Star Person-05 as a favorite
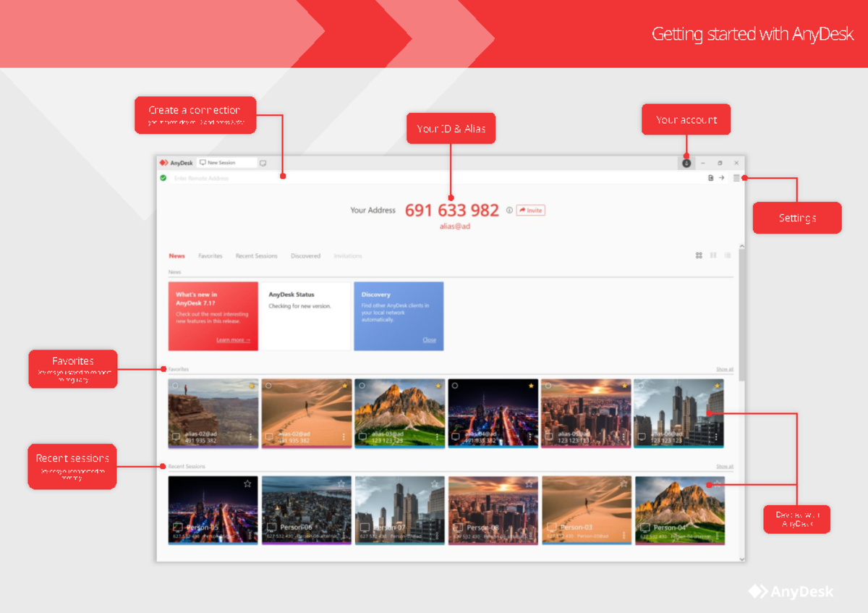This screenshot has width=868, height=613. click(x=247, y=483)
